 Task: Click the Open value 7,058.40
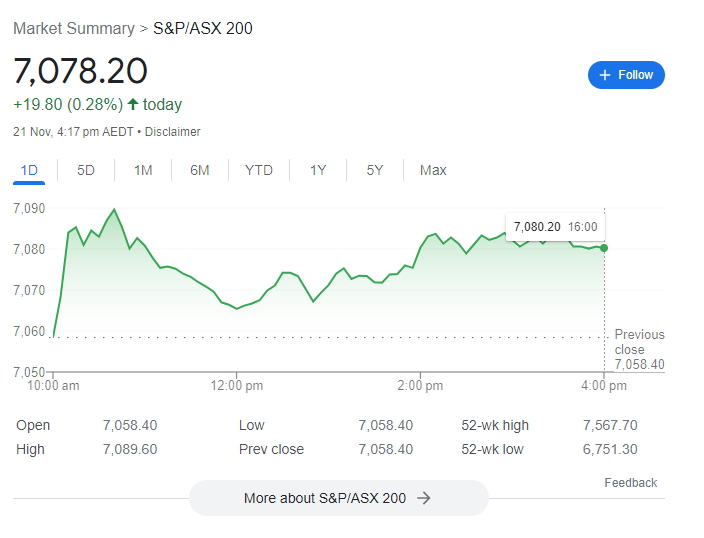click(x=130, y=425)
